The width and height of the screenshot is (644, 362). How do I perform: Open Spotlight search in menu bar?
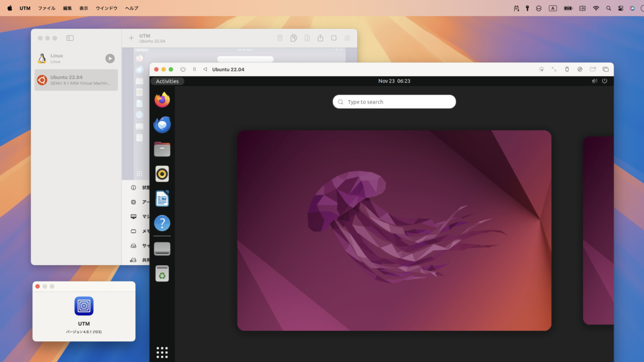(609, 8)
